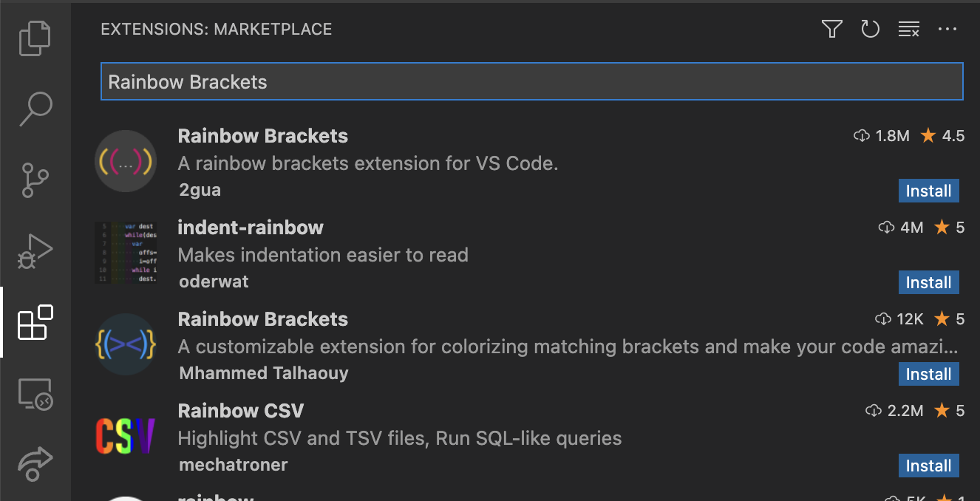This screenshot has height=501, width=980.
Task: Click the 2gua Rainbow Brackets logo
Action: pyautogui.click(x=126, y=161)
